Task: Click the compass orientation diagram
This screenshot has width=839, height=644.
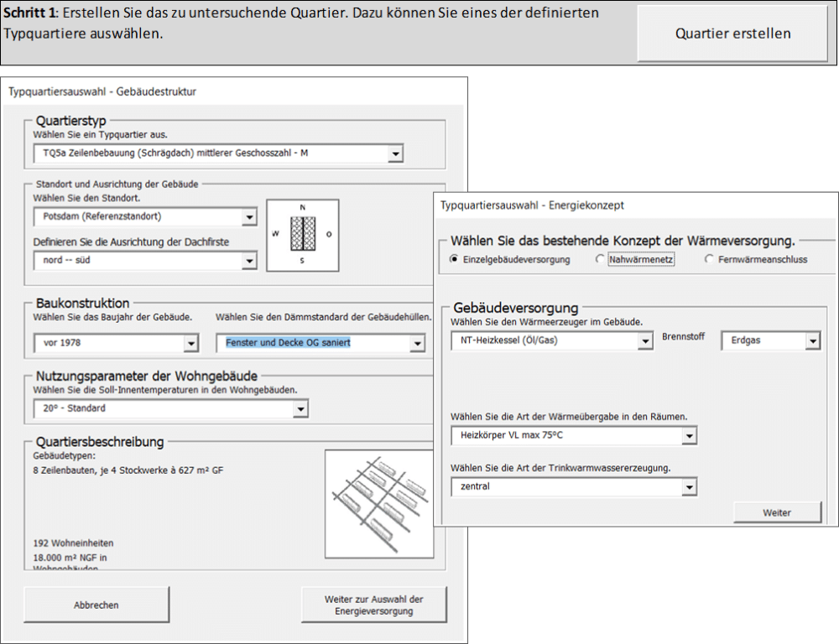Action: click(303, 236)
